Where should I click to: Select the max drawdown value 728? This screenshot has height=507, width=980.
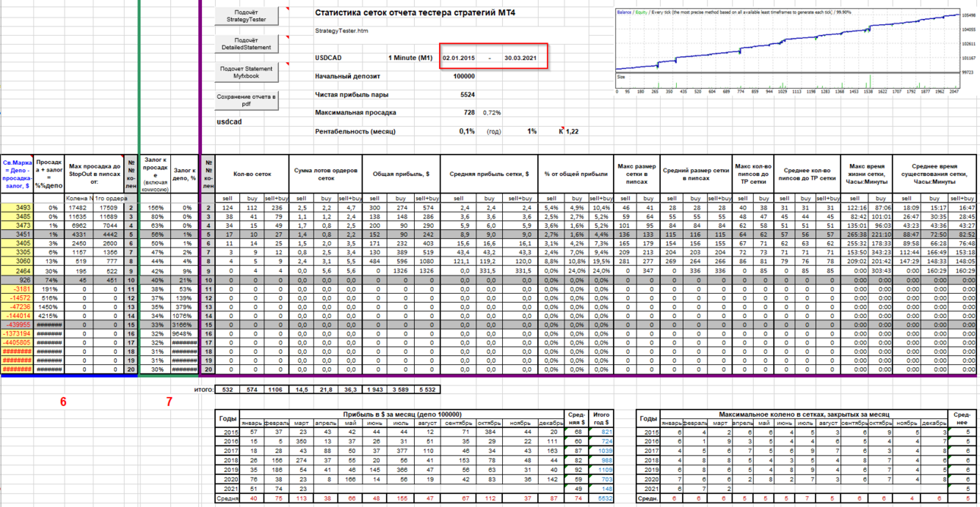point(469,113)
